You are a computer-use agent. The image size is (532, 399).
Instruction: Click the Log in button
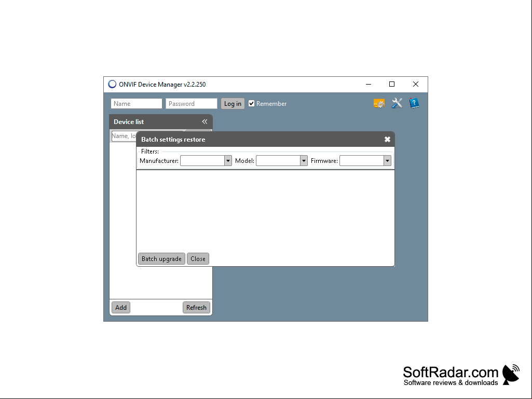[233, 103]
